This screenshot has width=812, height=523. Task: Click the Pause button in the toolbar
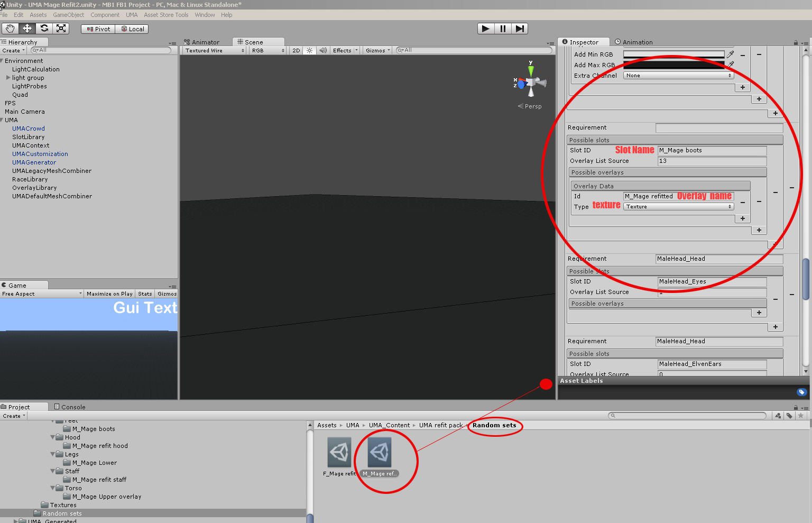[x=503, y=29]
